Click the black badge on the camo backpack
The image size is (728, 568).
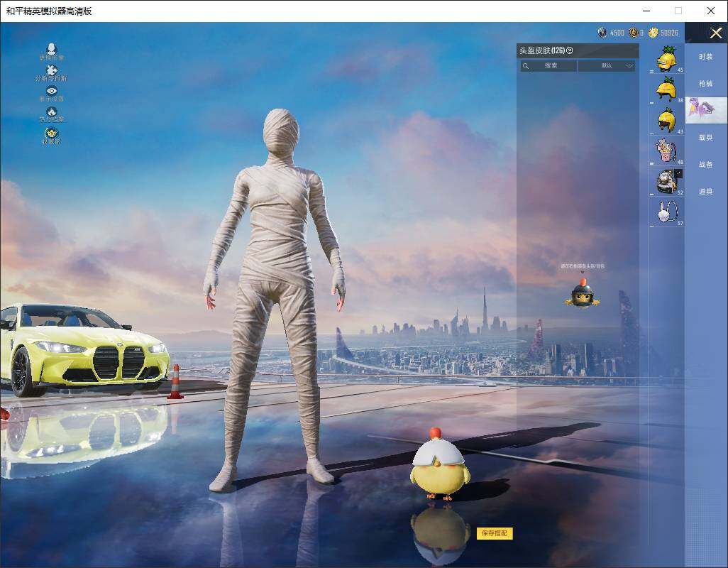pos(679,174)
